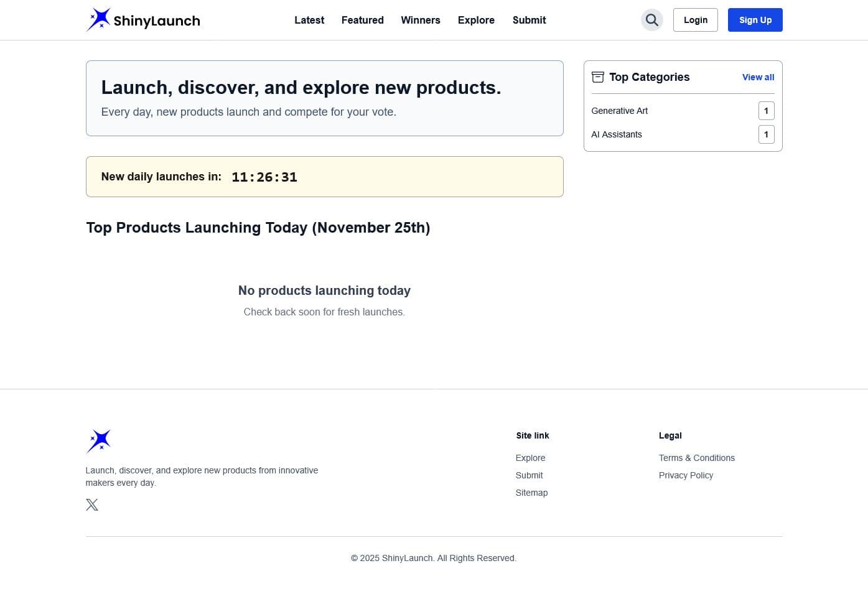
Task: Click the AI Assistants count badge
Action: click(766, 134)
